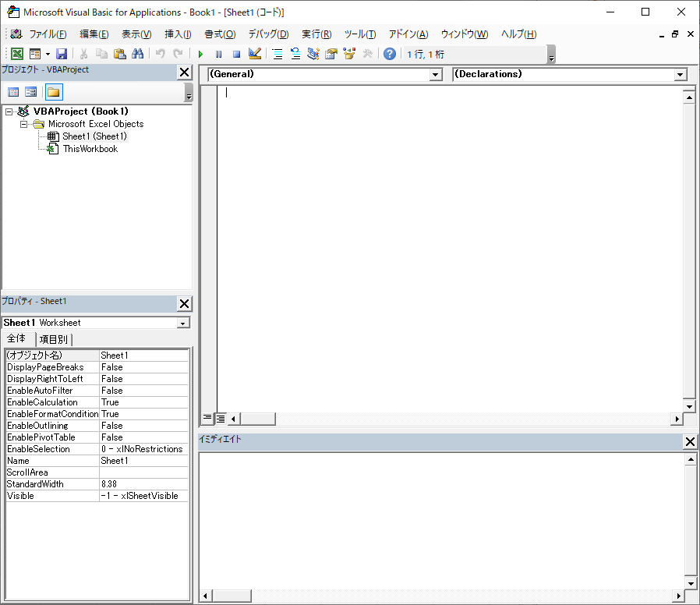The width and height of the screenshot is (700, 605).
Task: Switch to Full Module View button
Action: (x=221, y=419)
